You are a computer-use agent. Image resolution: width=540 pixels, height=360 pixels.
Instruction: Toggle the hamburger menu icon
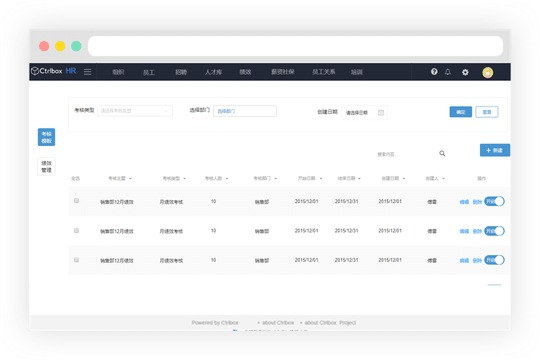(x=87, y=72)
